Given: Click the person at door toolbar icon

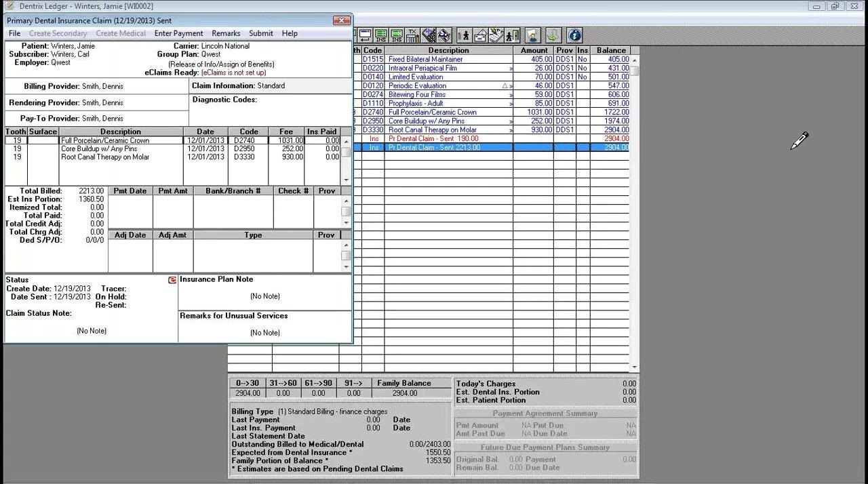Looking at the screenshot, I should click(x=513, y=35).
